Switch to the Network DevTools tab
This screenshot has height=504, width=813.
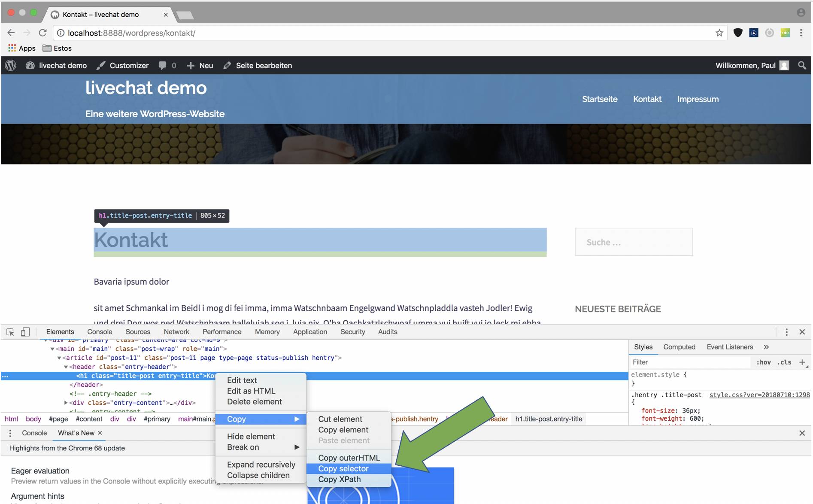176,332
